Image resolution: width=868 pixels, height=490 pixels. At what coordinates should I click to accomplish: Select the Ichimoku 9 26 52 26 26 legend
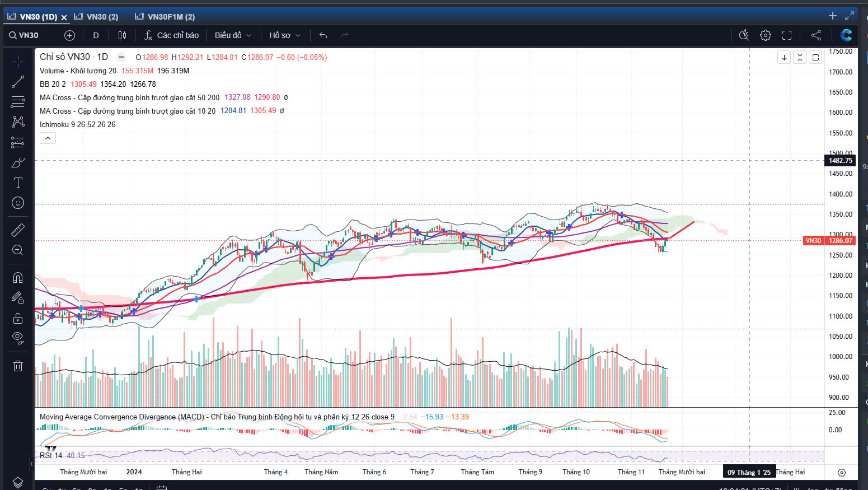point(77,124)
